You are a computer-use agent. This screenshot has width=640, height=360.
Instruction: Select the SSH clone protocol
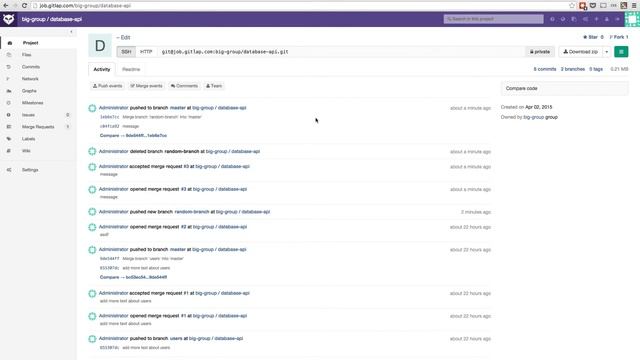pyautogui.click(x=126, y=52)
